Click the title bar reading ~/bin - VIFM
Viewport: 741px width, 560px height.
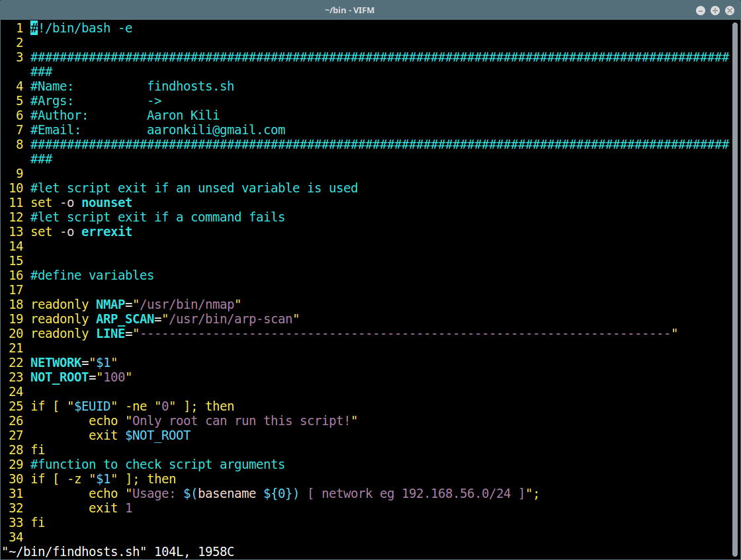pos(349,10)
